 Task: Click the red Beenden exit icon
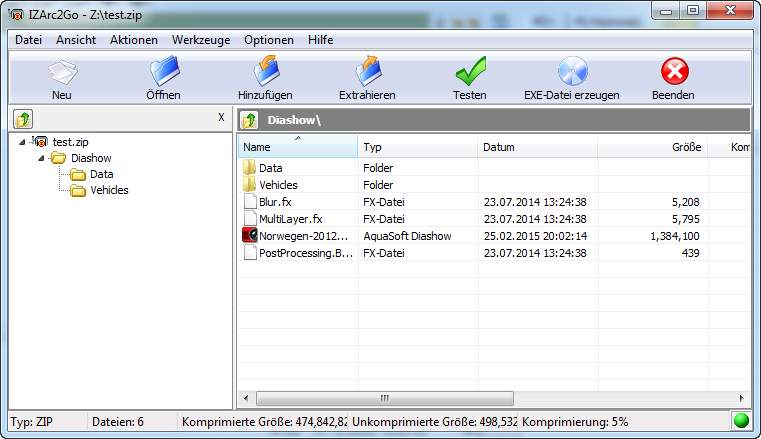[x=675, y=72]
